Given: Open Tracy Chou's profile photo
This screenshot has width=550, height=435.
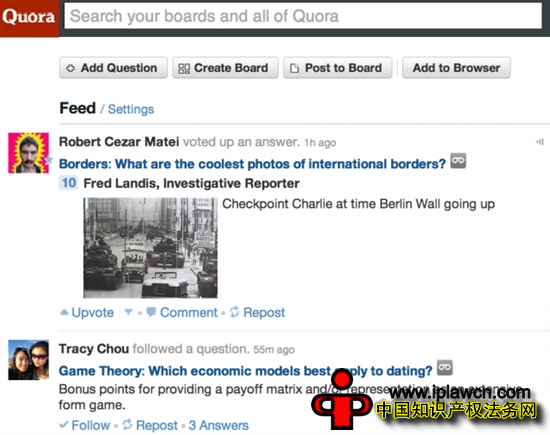Looking at the screenshot, I should click(x=28, y=360).
